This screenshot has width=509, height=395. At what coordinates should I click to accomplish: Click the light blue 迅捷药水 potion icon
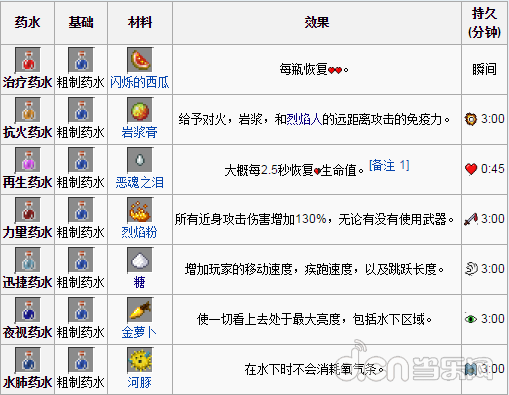[x=28, y=260]
